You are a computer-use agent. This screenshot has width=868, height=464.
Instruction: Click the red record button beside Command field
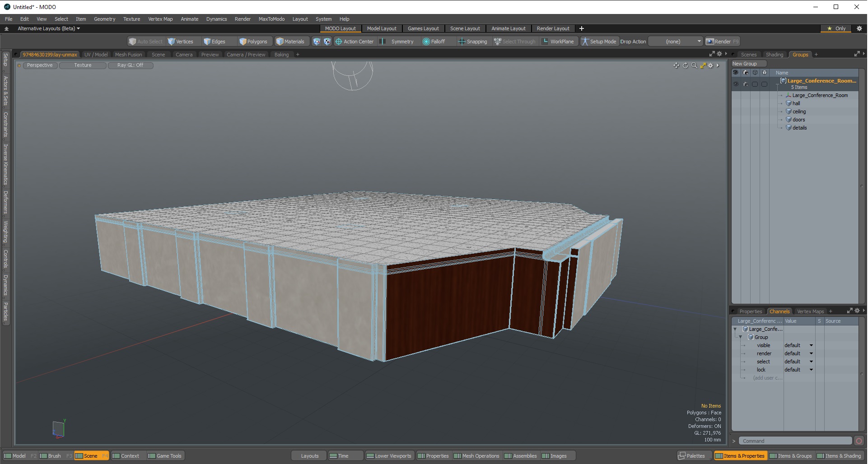click(x=859, y=441)
